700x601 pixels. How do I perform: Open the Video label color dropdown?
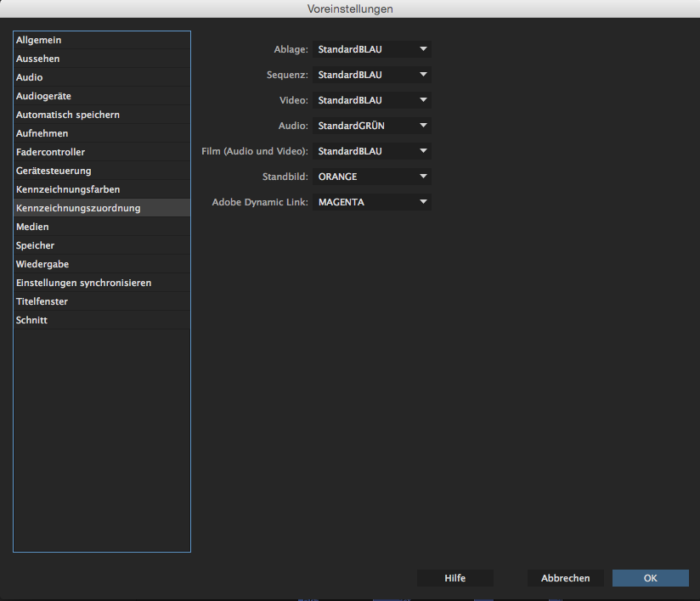click(372, 100)
